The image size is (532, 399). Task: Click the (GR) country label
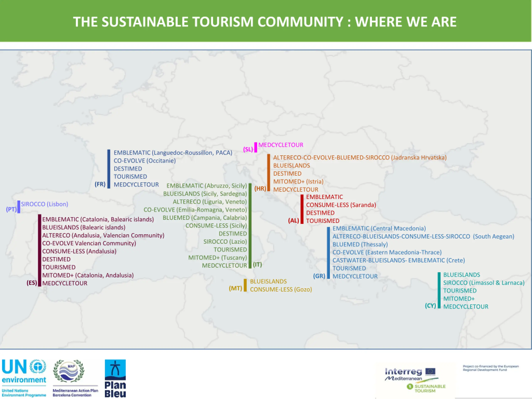pos(319,276)
